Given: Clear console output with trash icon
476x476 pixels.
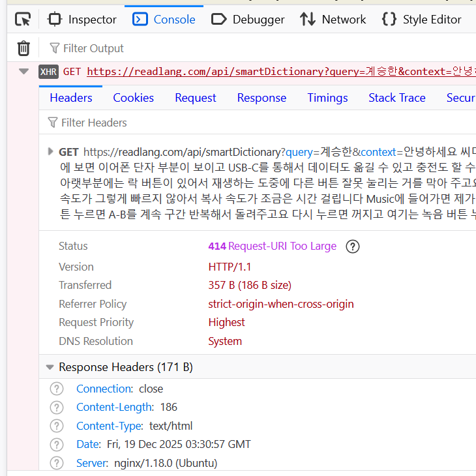Looking at the screenshot, I should tap(23, 48).
